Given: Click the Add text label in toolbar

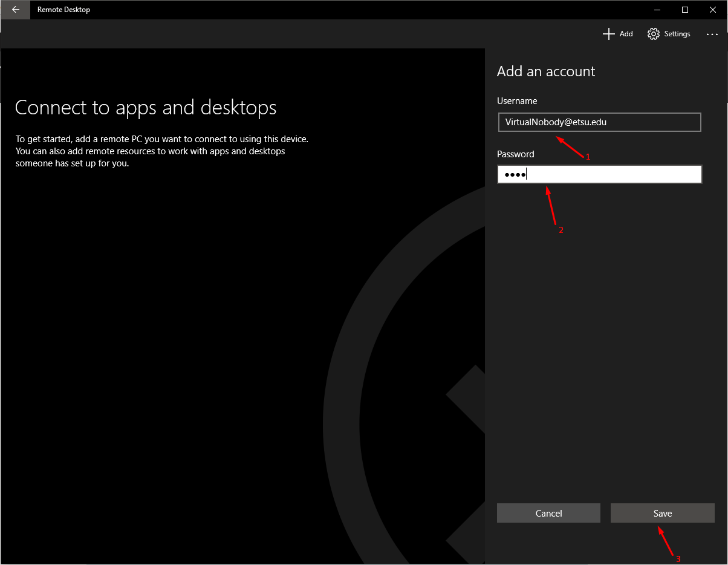Looking at the screenshot, I should [626, 34].
